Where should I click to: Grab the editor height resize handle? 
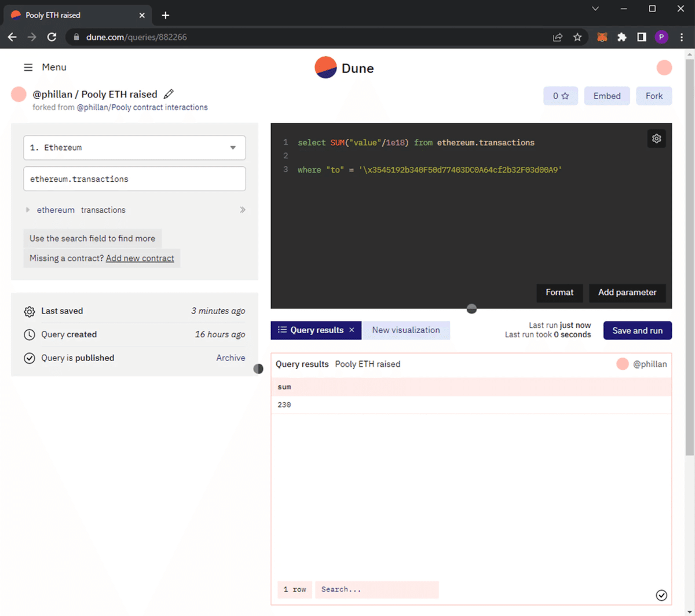click(471, 309)
